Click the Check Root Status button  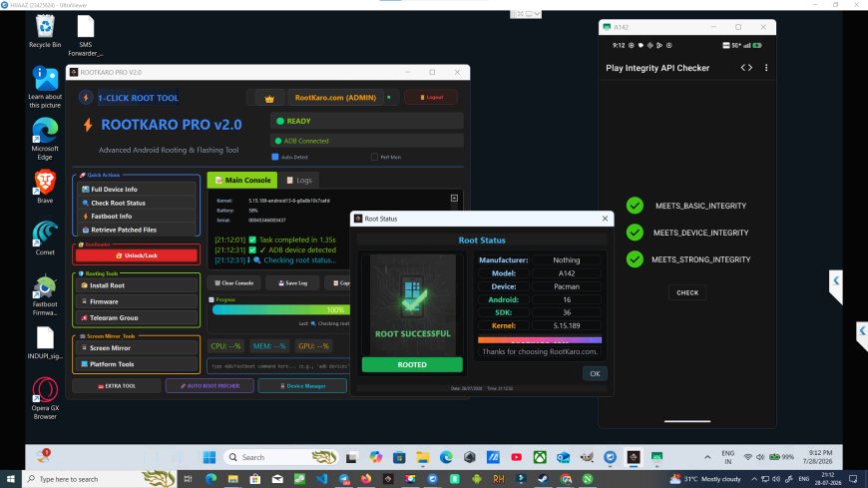point(138,203)
